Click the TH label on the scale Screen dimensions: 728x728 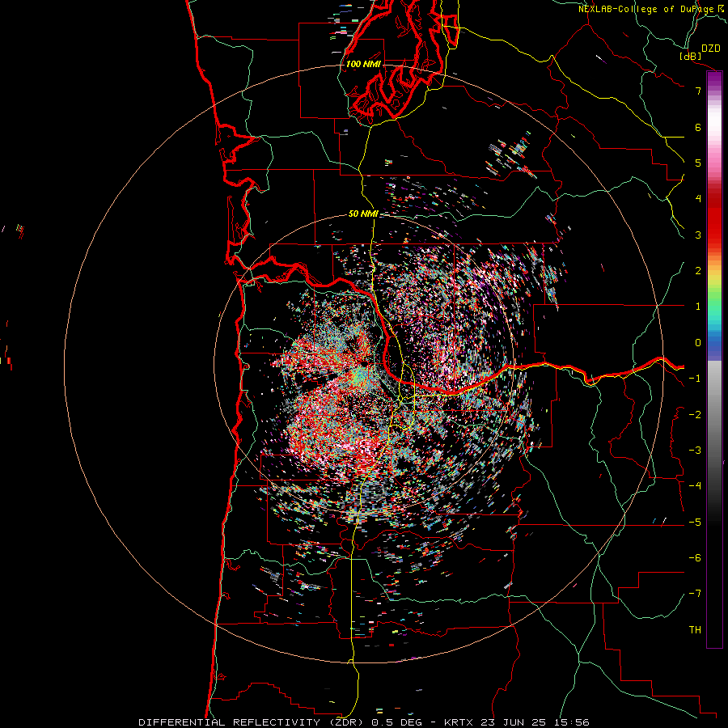tap(695, 629)
